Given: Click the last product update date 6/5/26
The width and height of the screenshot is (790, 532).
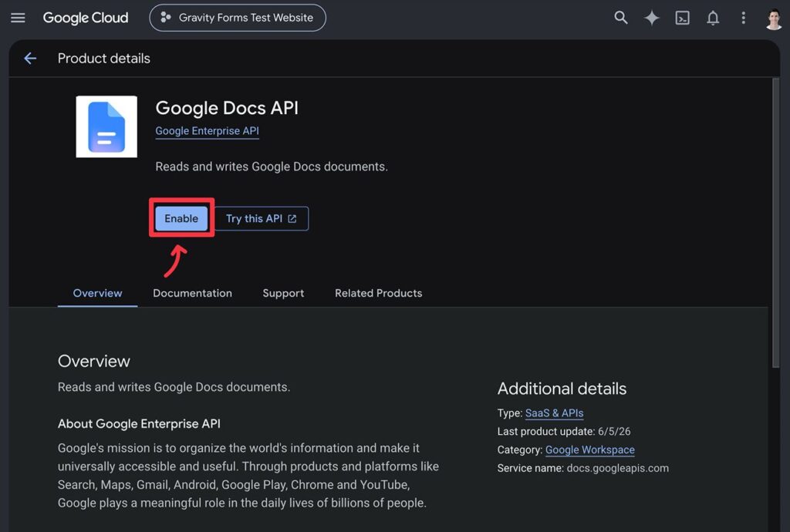Looking at the screenshot, I should [614, 431].
